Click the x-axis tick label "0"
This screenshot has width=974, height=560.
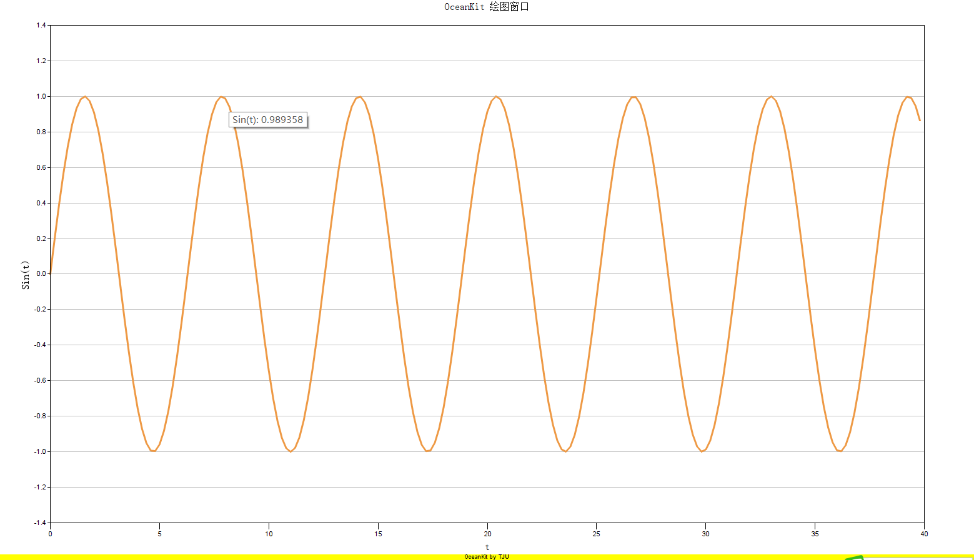pyautogui.click(x=51, y=534)
